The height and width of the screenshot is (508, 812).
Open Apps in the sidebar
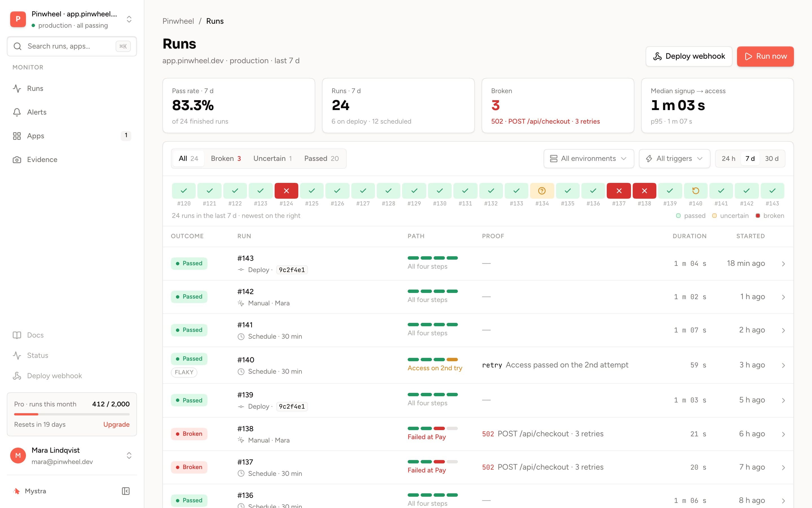coord(71,136)
